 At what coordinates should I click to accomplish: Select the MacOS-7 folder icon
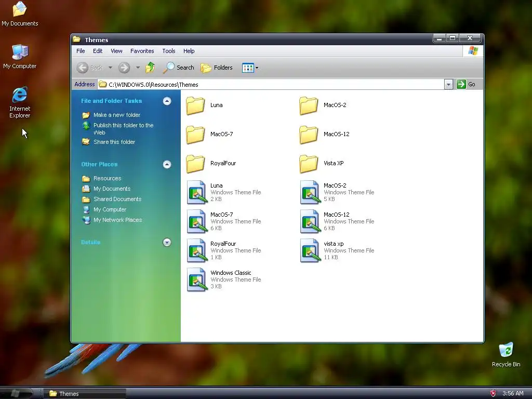195,135
